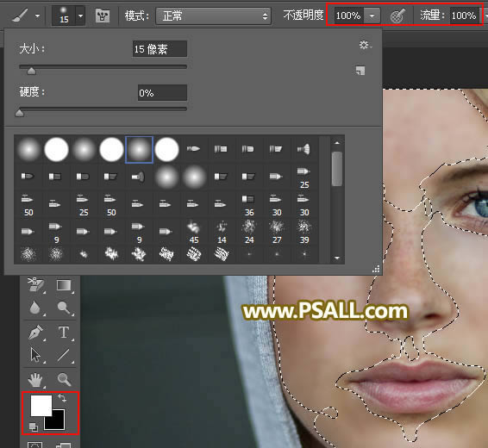Select the Dodge tool
This screenshot has height=448, width=488.
coord(64,308)
